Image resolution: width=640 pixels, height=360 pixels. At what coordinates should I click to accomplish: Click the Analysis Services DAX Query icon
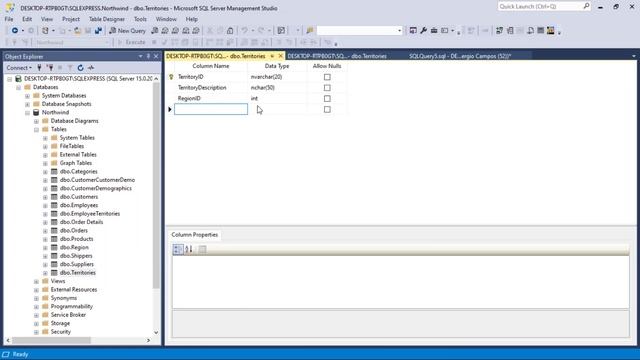coord(196,31)
